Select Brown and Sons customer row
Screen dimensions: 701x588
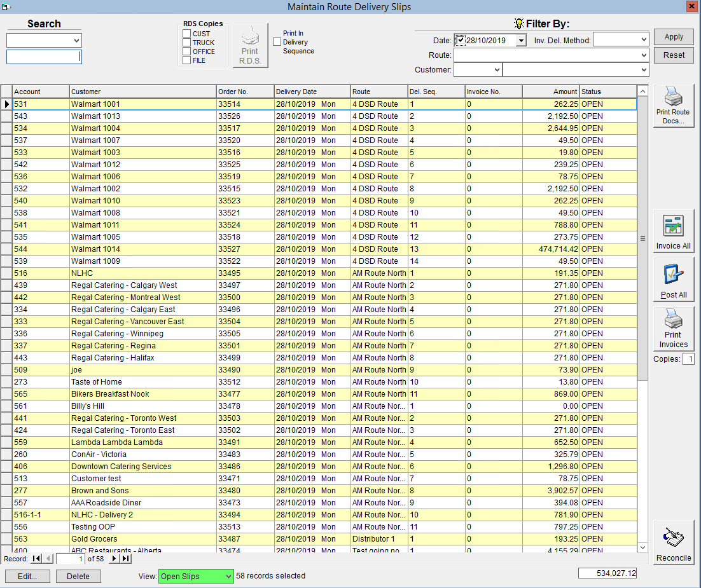pos(318,491)
